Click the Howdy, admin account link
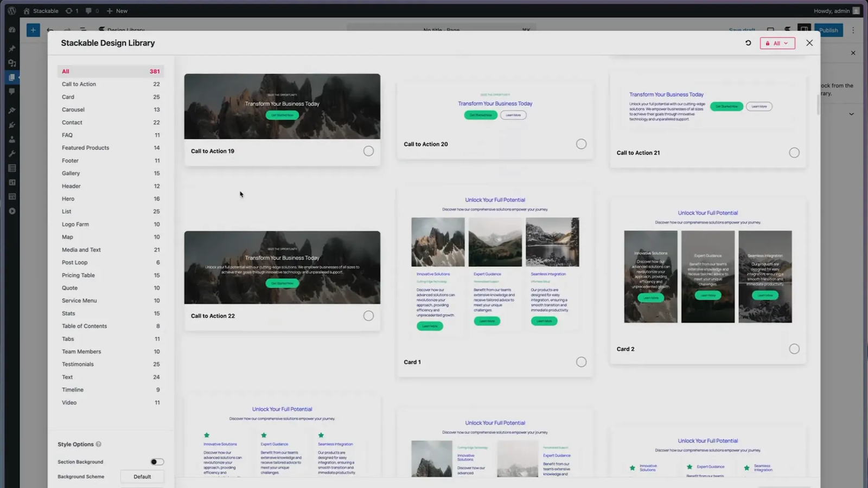This screenshot has height=488, width=868. (836, 11)
